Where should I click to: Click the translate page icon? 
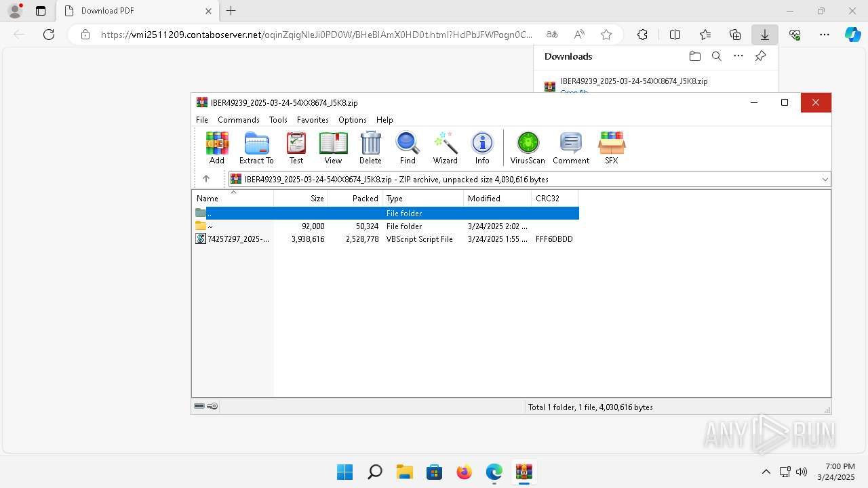click(552, 35)
